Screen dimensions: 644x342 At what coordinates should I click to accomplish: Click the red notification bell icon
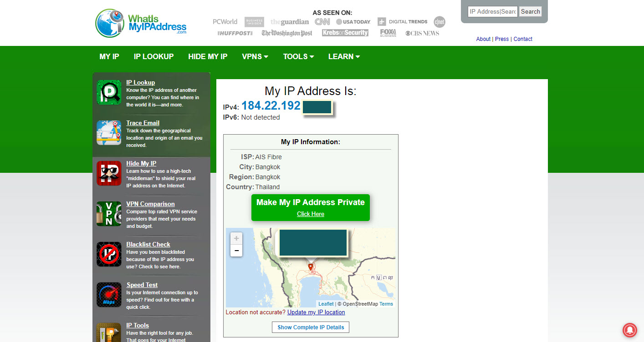pyautogui.click(x=630, y=330)
